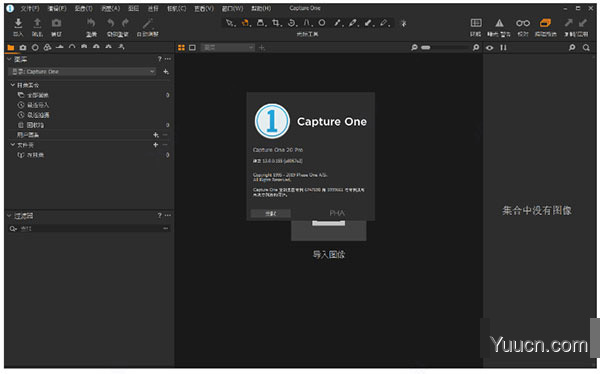The image size is (600, 374).
Task: Click the camera Capture toolbar icon
Action: (x=56, y=23)
